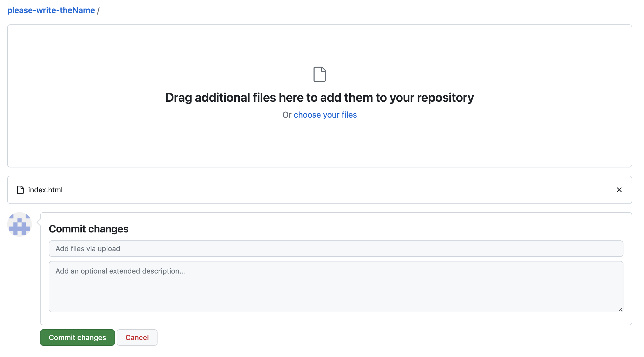Click the commit box speech-bubble pointer
Viewport: 644px width, 357px height.
point(39,222)
